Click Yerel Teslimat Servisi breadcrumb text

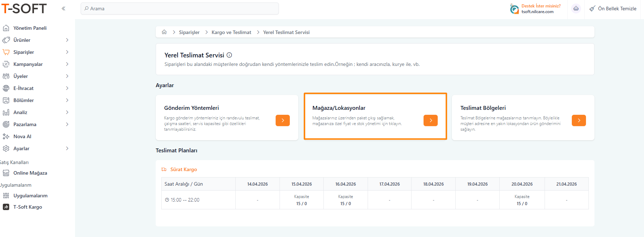(286, 32)
